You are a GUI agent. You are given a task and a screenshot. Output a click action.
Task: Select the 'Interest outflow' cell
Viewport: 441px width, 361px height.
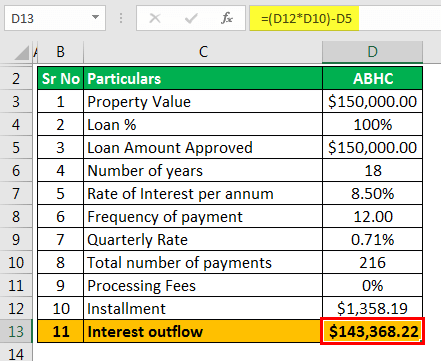point(203,331)
